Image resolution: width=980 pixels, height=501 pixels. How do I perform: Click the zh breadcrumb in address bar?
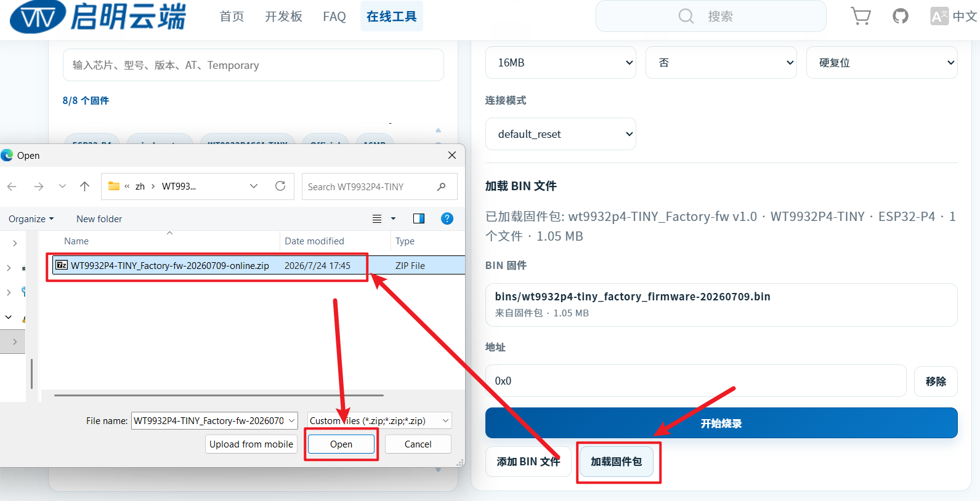point(140,186)
